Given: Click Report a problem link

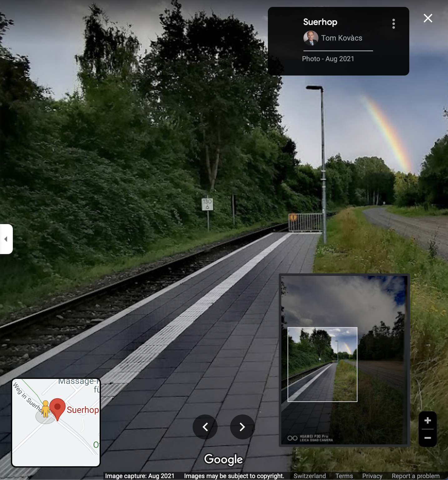Looking at the screenshot, I should click(416, 476).
